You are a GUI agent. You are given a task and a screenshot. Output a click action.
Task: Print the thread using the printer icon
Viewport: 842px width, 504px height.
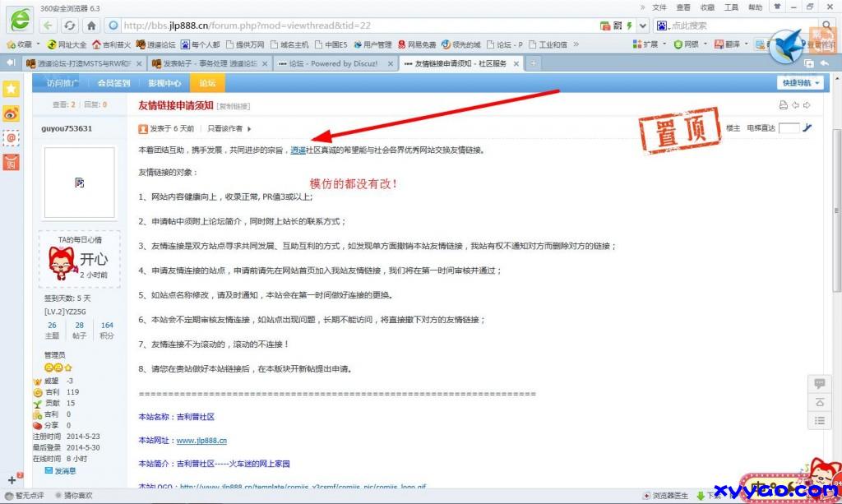click(x=783, y=105)
